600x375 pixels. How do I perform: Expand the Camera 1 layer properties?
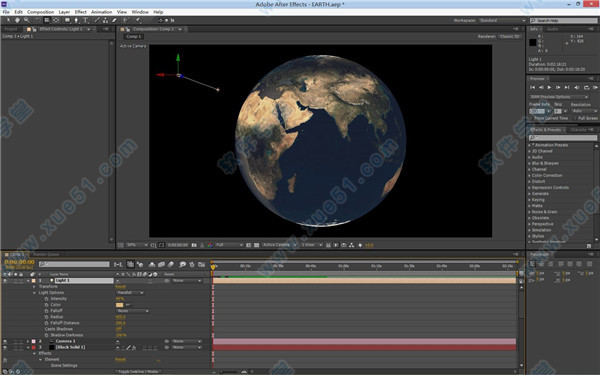coord(28,341)
